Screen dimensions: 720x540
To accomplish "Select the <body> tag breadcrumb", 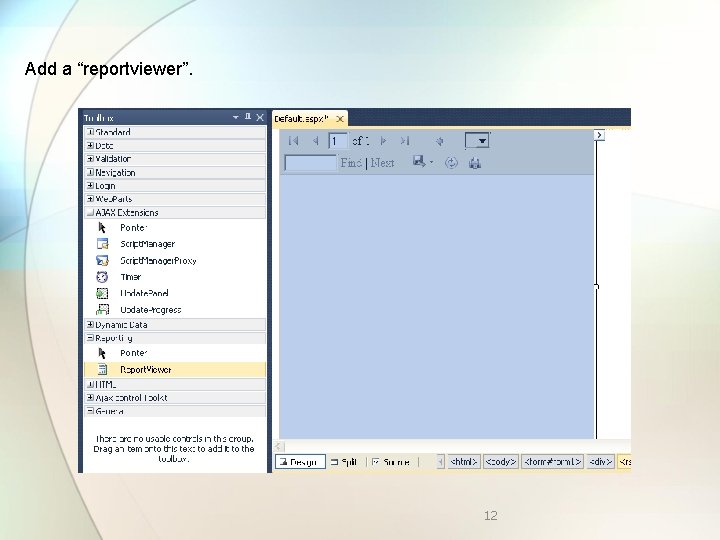I will [501, 461].
